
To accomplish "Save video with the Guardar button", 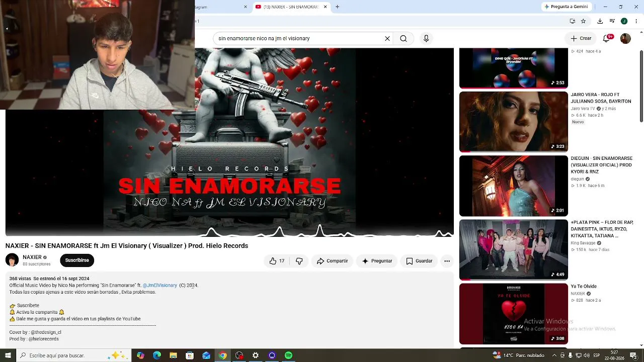I will coord(419,261).
